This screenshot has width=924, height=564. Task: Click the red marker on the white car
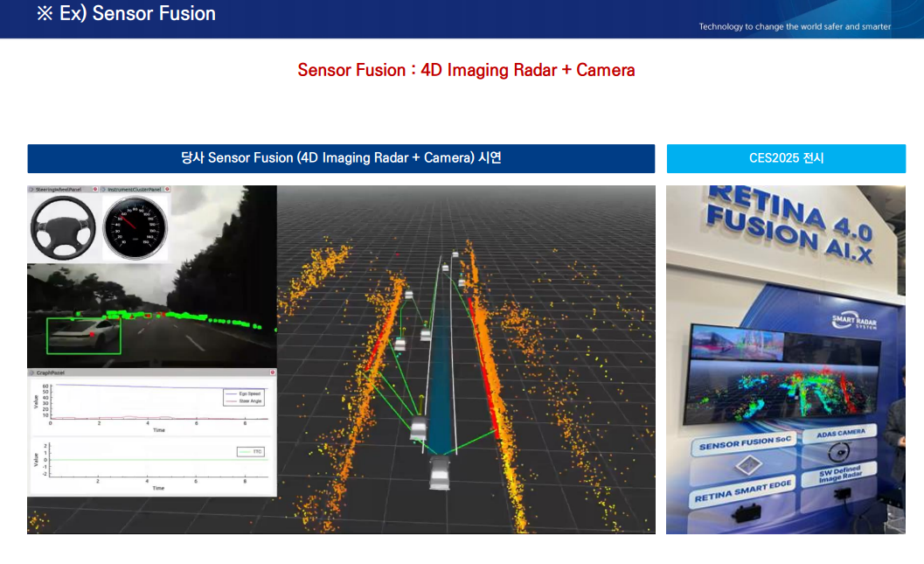93,335
